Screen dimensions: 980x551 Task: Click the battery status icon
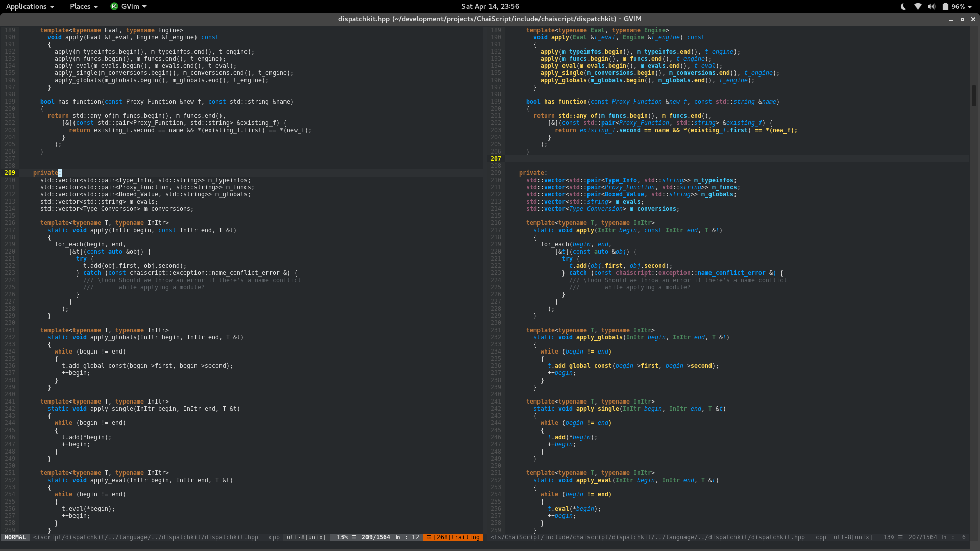tap(945, 7)
